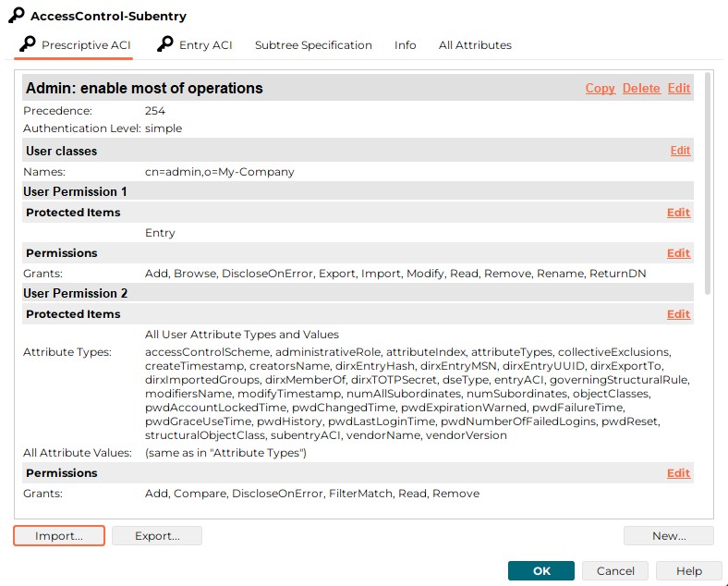Edit Permissions under User Permission 1
This screenshot has width=728, height=586.
678,253
